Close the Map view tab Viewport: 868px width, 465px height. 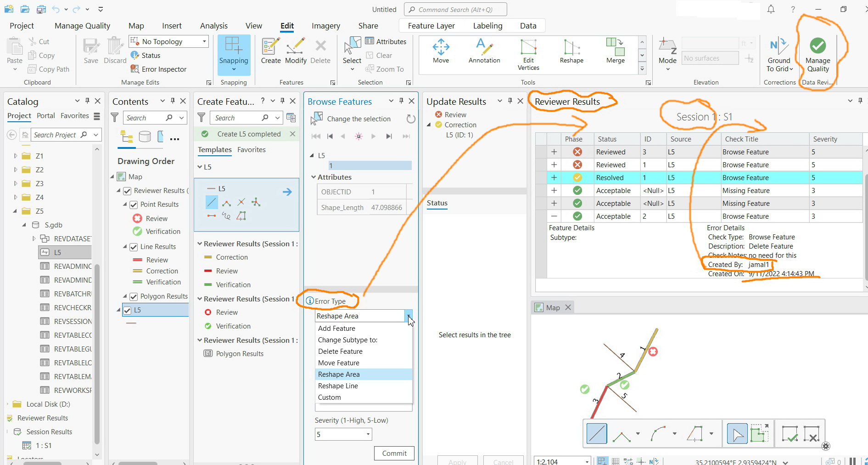point(568,307)
